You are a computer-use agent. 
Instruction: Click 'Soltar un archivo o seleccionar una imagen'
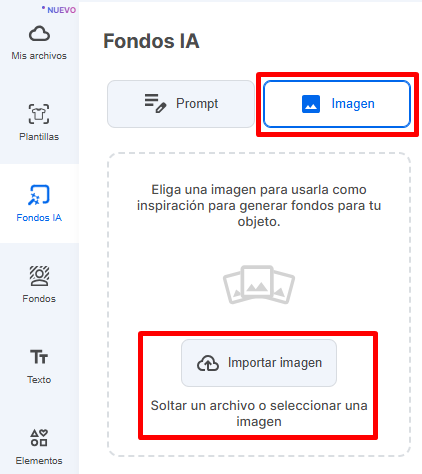(259, 413)
